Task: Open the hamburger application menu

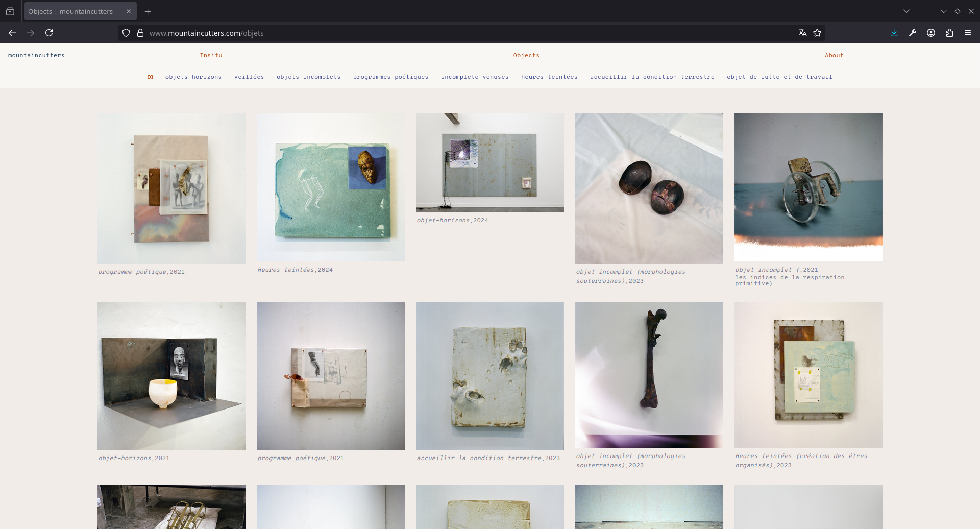Action: click(x=968, y=33)
